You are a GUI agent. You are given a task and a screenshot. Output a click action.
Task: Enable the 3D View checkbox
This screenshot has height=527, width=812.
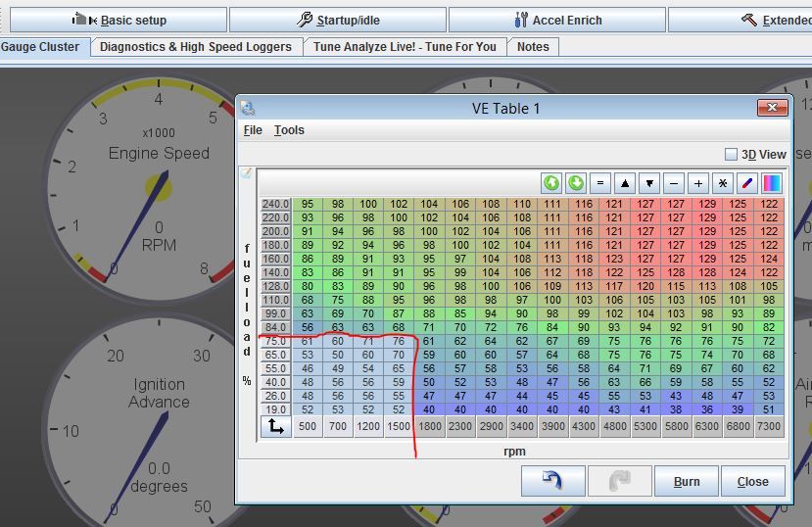pos(731,154)
